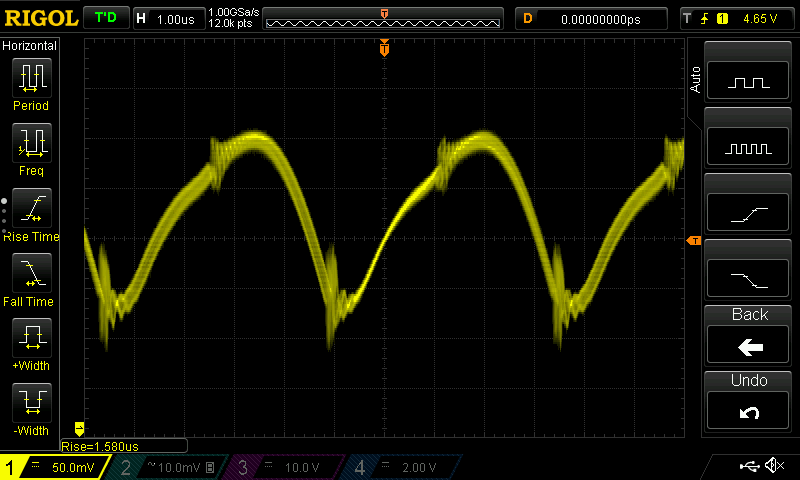Open the Auto side tab
The height and width of the screenshot is (480, 800).
coord(694,80)
